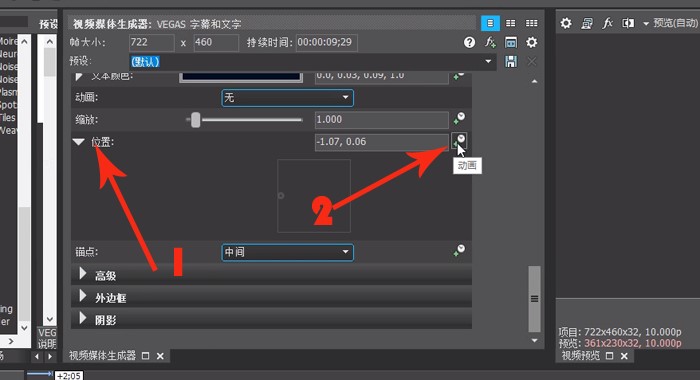Click the left tab navigation arrow
This screenshot has width=700, height=380.
click(37, 356)
